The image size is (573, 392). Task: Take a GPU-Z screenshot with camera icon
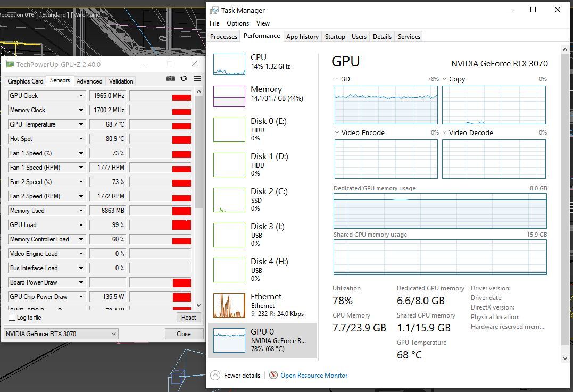pyautogui.click(x=170, y=79)
